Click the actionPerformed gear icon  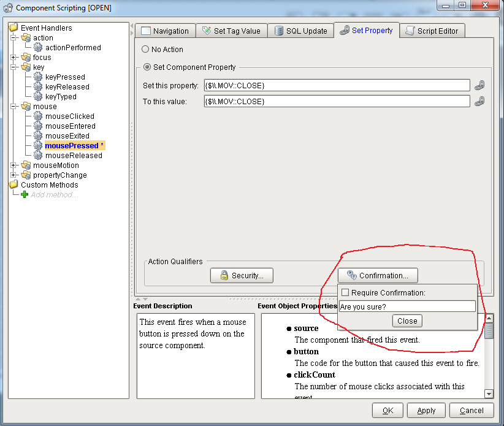tap(38, 48)
